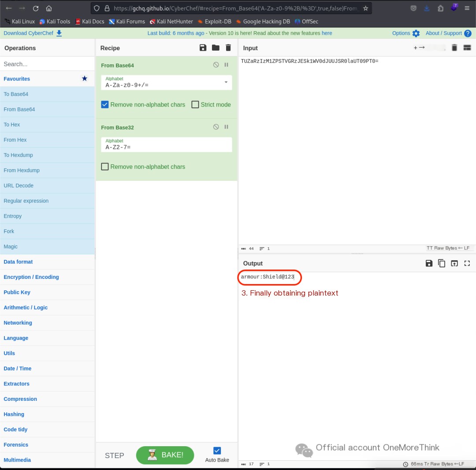476x470 pixels.
Task: Open the OffSec bookmark
Action: click(x=307, y=22)
